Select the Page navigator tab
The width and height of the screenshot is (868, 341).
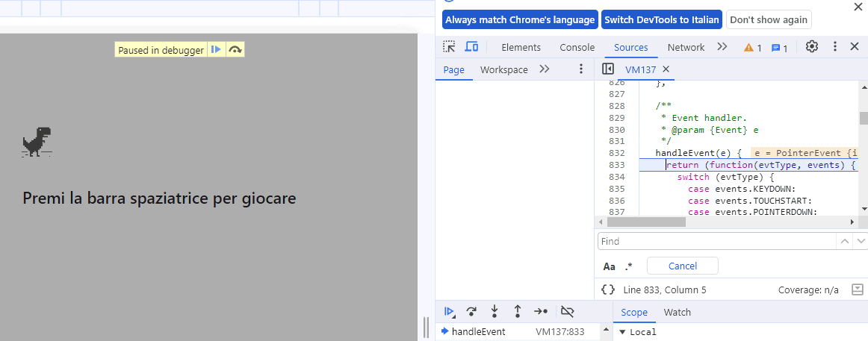click(x=454, y=69)
